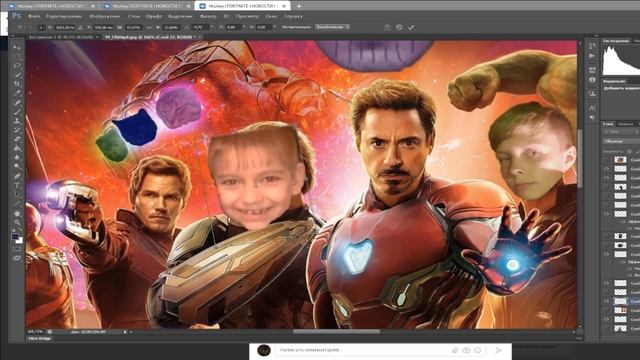Viewport: 640px width, 360px height.
Task: Switch to the Каналы panel tab
Action: pyautogui.click(x=625, y=124)
